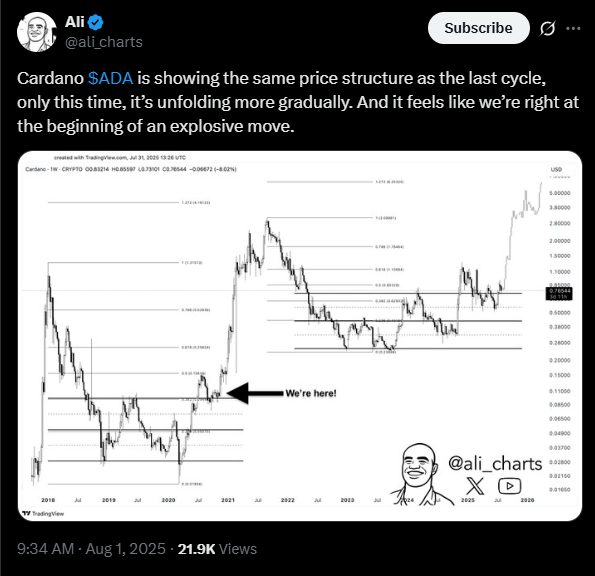Click the YouTube play icon in chart

click(509, 486)
